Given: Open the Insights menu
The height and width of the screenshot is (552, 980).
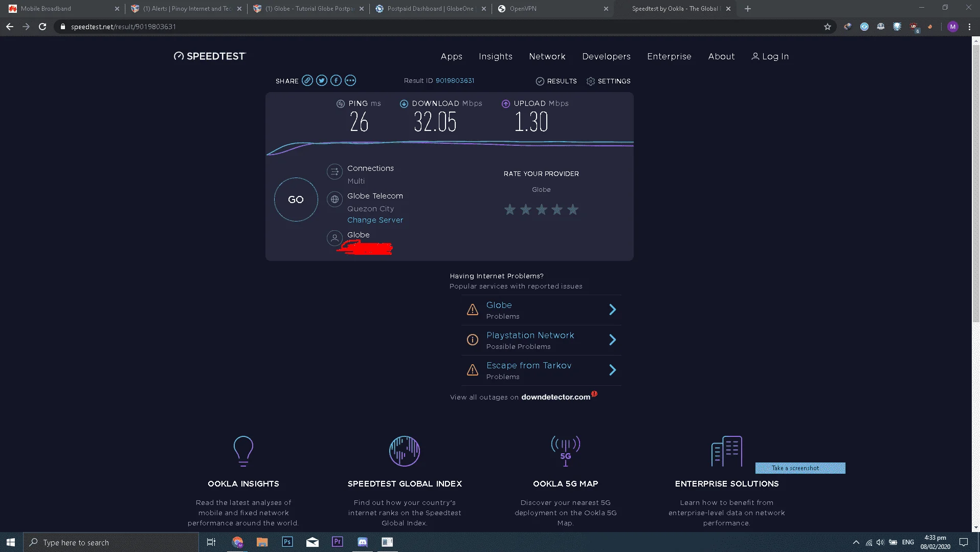Looking at the screenshot, I should pos(495,56).
